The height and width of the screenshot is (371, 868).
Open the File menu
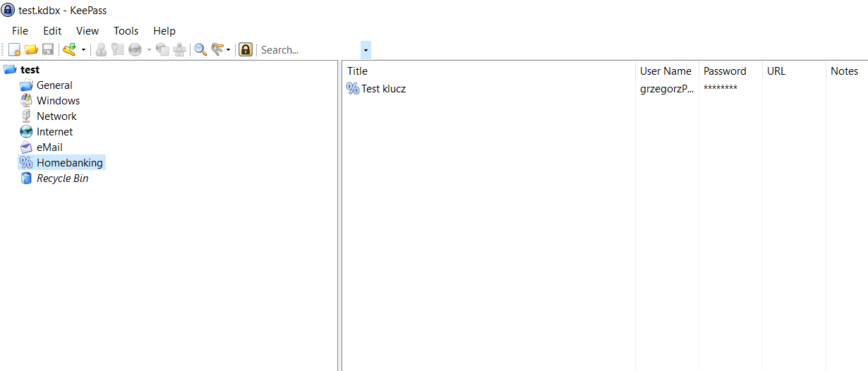click(20, 31)
